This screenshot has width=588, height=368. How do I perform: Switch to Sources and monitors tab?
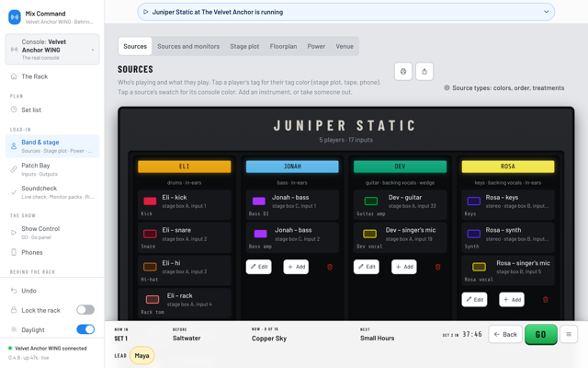click(188, 46)
